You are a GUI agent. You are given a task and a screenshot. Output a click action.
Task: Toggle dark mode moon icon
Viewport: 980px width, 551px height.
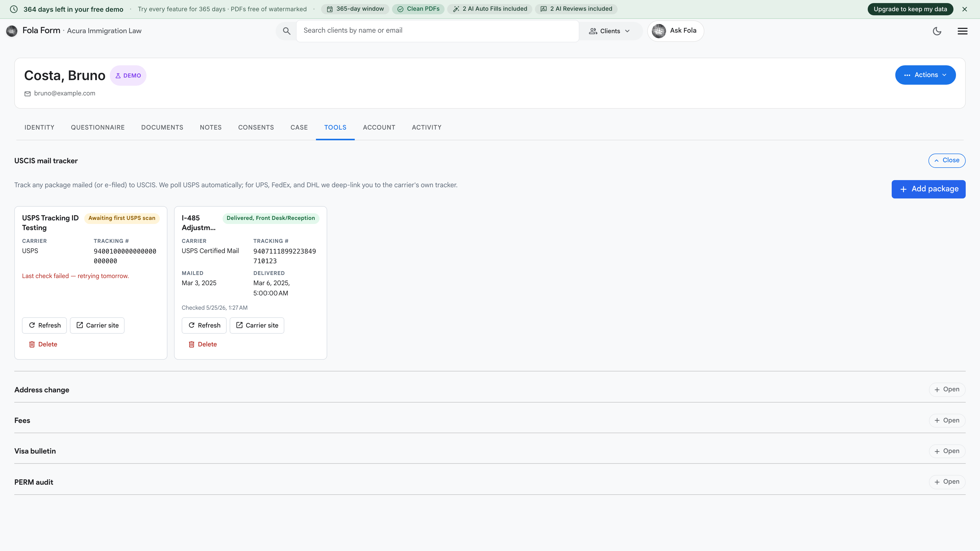point(937,31)
